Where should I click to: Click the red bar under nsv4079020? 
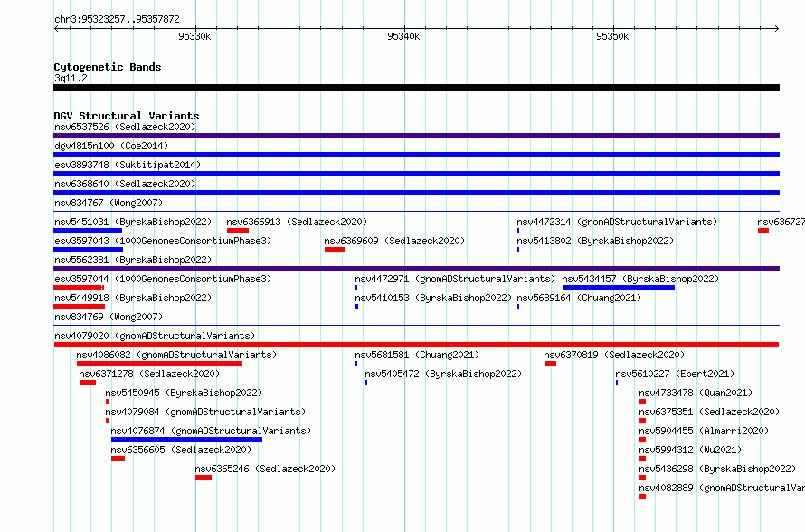(416, 345)
